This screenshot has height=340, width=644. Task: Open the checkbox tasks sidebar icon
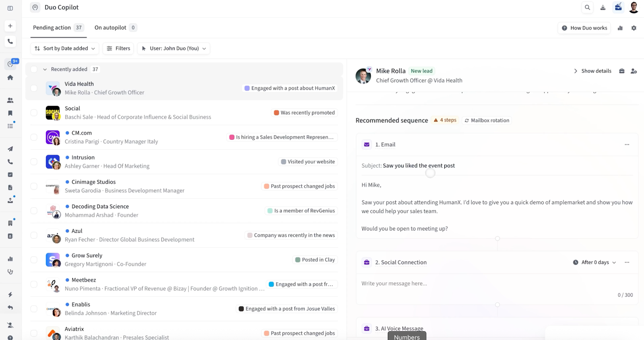click(10, 175)
